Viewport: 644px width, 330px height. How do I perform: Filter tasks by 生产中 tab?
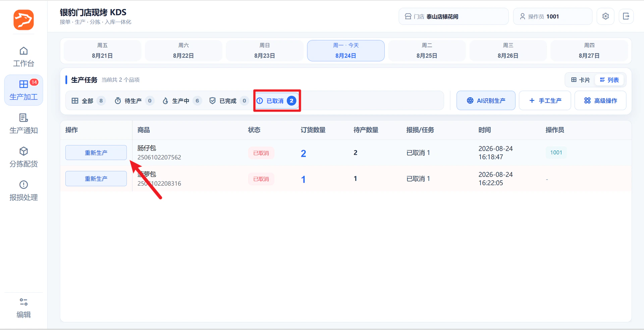pyautogui.click(x=181, y=101)
